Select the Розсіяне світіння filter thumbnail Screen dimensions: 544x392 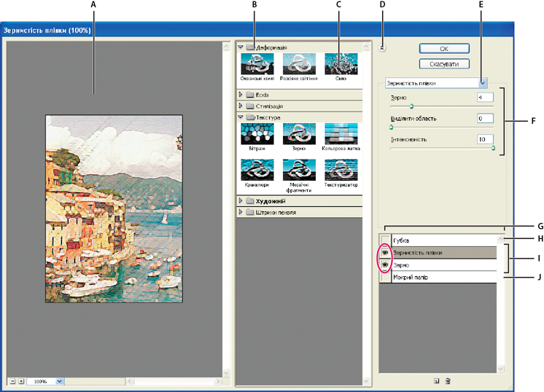(x=299, y=64)
